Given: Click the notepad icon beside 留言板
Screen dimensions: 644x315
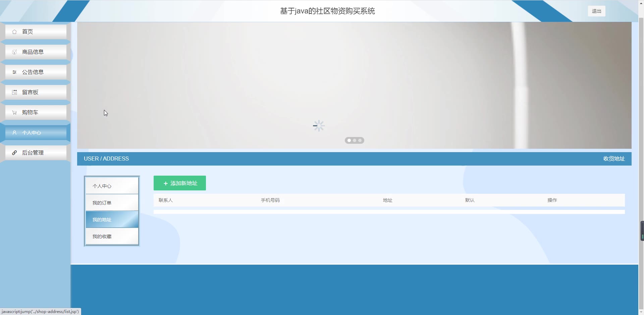Looking at the screenshot, I should [x=14, y=92].
